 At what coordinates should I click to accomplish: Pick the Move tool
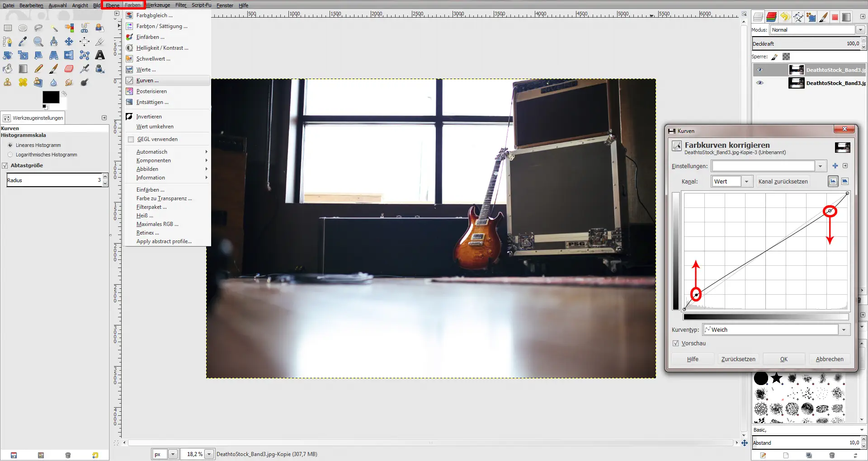68,42
